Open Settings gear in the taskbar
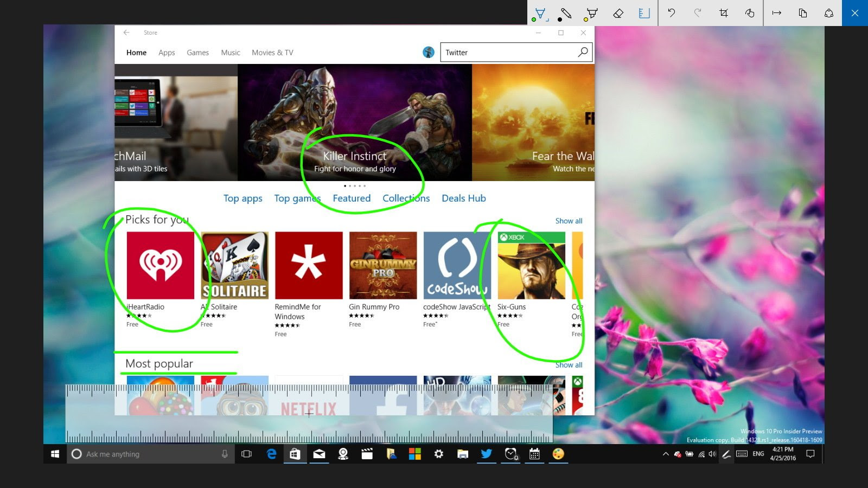868x488 pixels. pos(438,454)
